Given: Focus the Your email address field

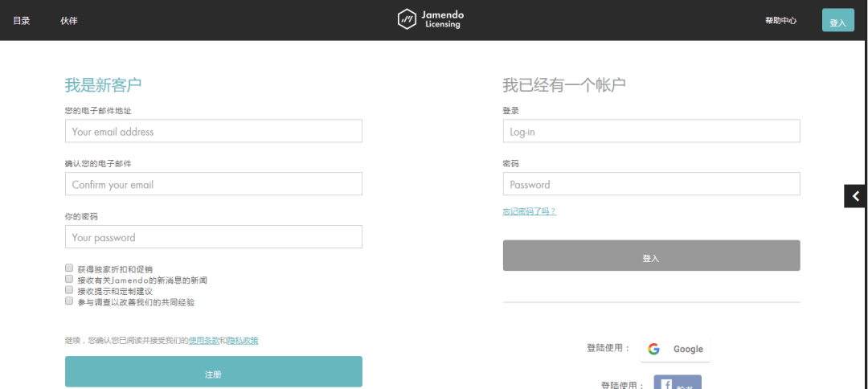Looking at the screenshot, I should (x=214, y=131).
